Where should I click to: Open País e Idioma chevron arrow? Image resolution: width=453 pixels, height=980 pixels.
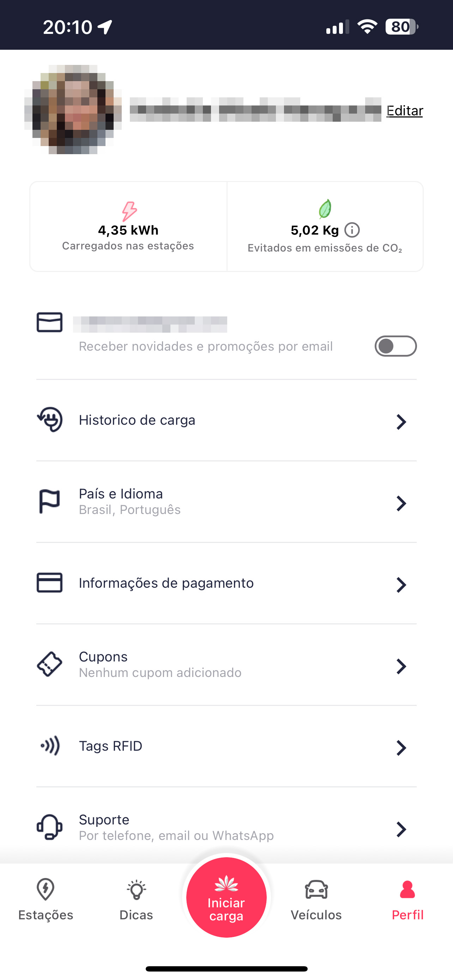401,503
